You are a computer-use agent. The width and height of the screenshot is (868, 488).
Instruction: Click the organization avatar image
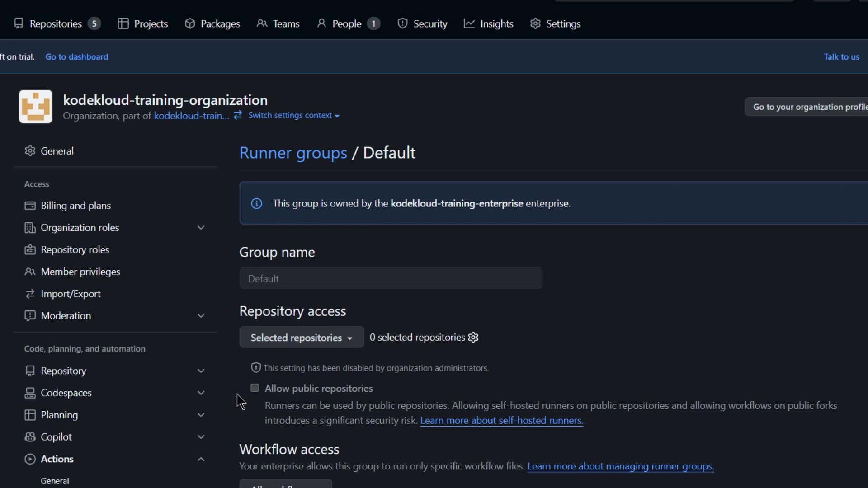(x=36, y=107)
